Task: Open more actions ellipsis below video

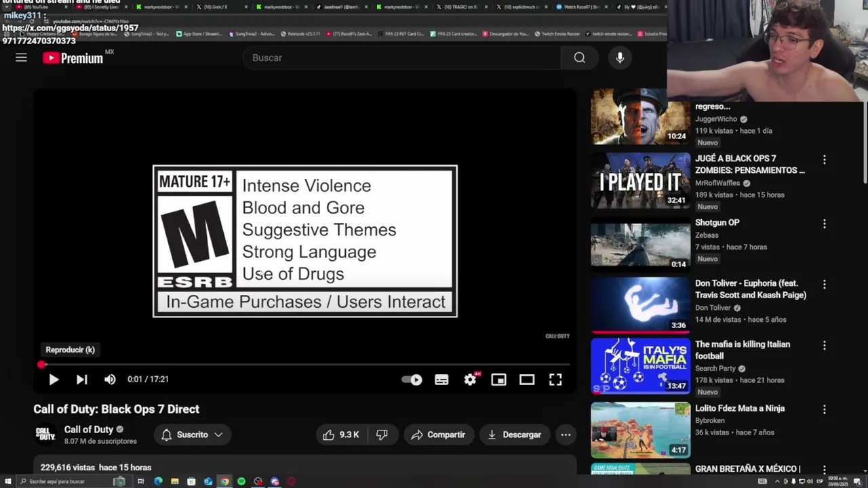Action: pyautogui.click(x=566, y=434)
